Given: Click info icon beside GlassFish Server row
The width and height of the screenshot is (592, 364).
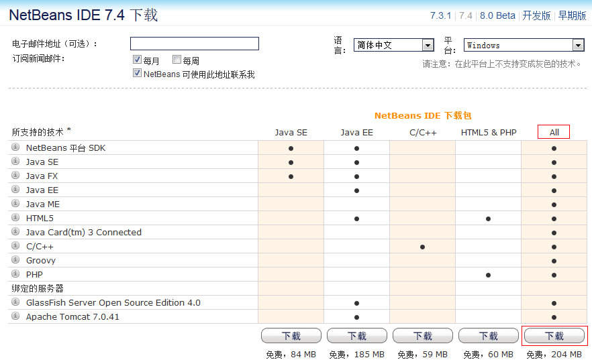Looking at the screenshot, I should pyautogui.click(x=15, y=302).
